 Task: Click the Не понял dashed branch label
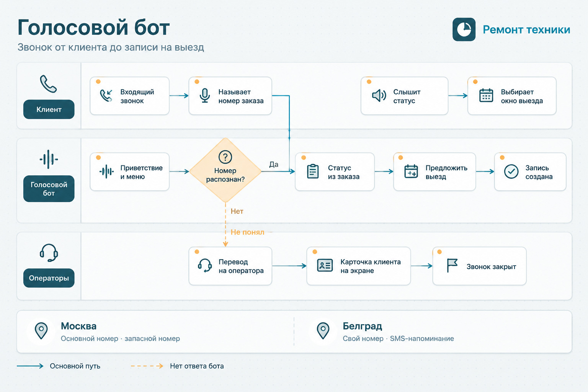coord(247,232)
